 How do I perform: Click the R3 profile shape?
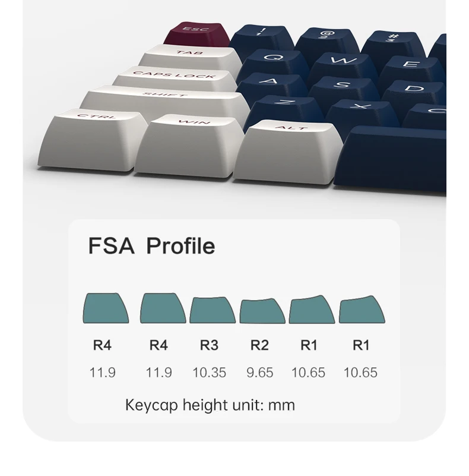pos(213,310)
